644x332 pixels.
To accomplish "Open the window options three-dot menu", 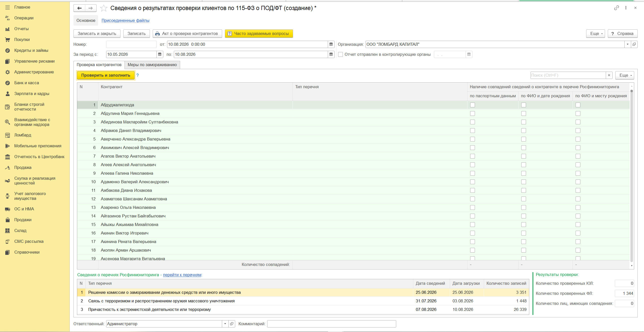I will click(x=626, y=8).
